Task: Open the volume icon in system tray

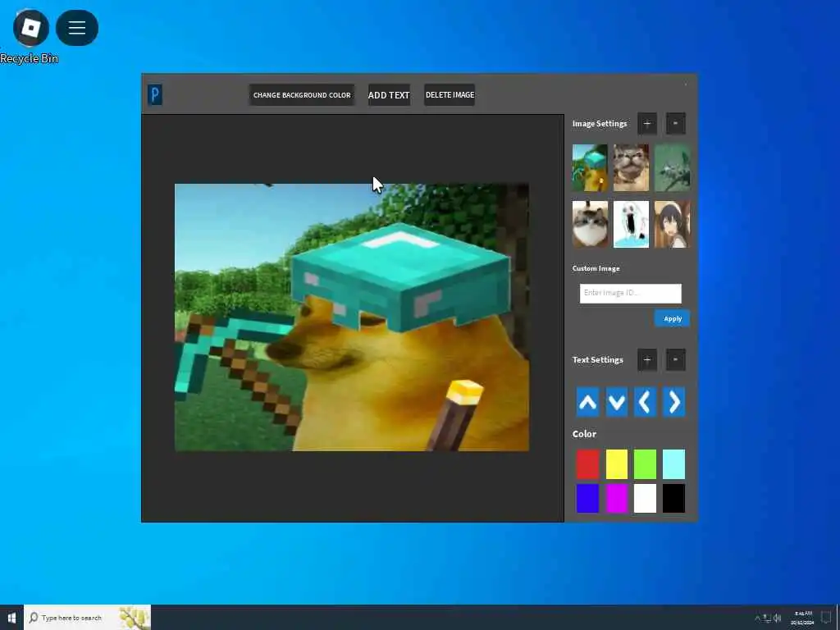Action: pos(778,619)
